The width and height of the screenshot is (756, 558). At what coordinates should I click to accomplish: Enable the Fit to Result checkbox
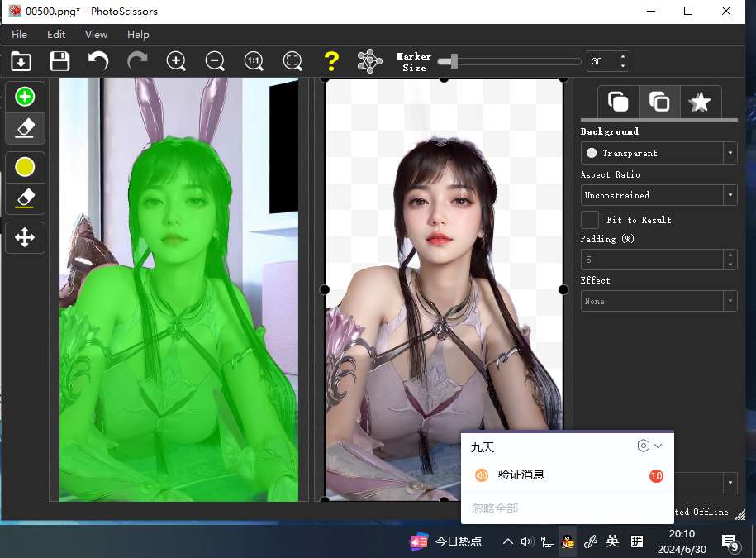pyautogui.click(x=590, y=220)
